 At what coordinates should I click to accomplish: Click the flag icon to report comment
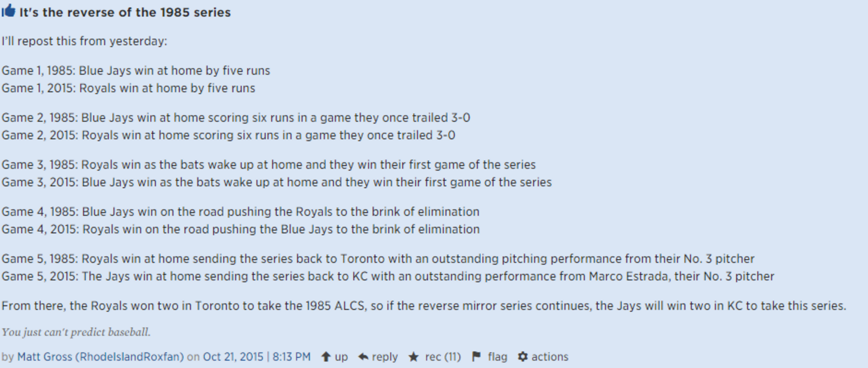476,356
